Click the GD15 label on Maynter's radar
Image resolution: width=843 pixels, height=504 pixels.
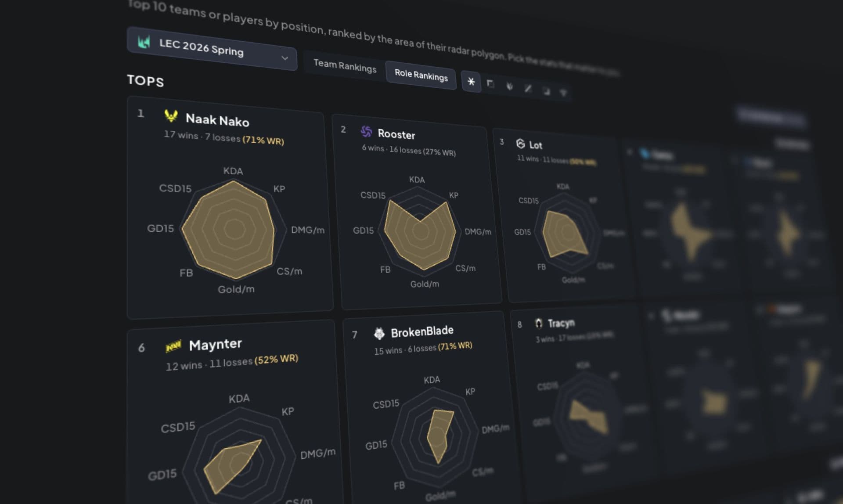click(162, 475)
